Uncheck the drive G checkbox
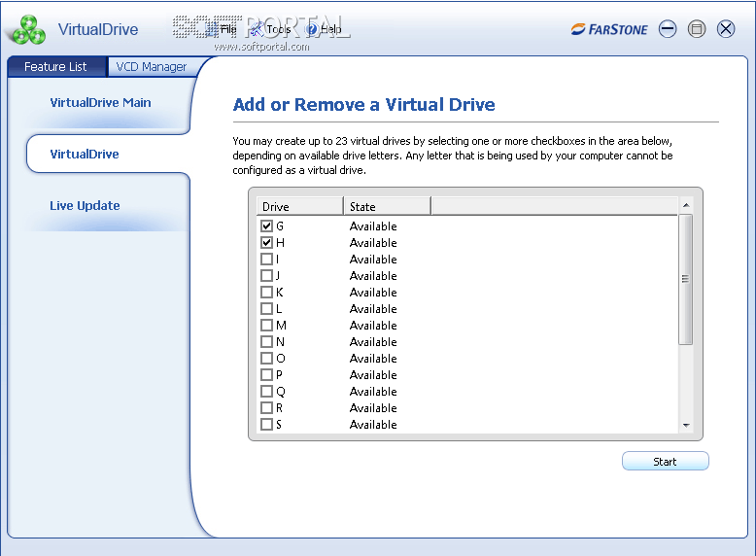The height and width of the screenshot is (556, 756). tap(267, 226)
